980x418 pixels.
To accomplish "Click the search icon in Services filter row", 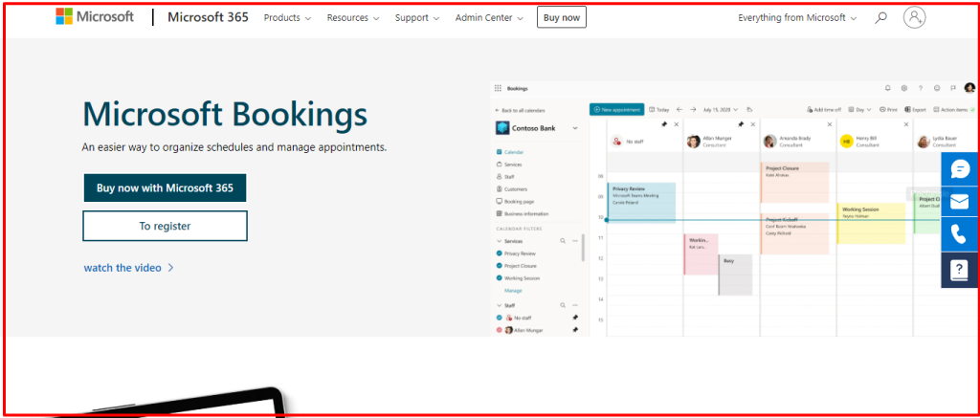I will pyautogui.click(x=563, y=240).
